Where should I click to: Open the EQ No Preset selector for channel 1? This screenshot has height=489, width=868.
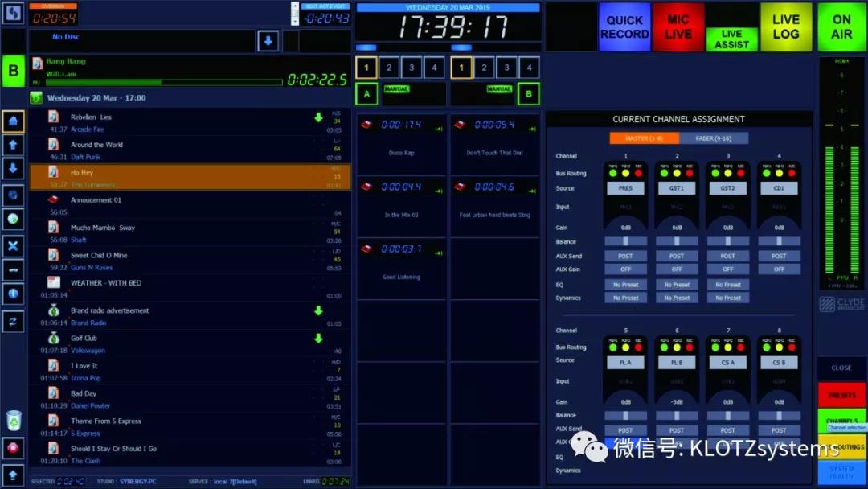[x=625, y=285]
